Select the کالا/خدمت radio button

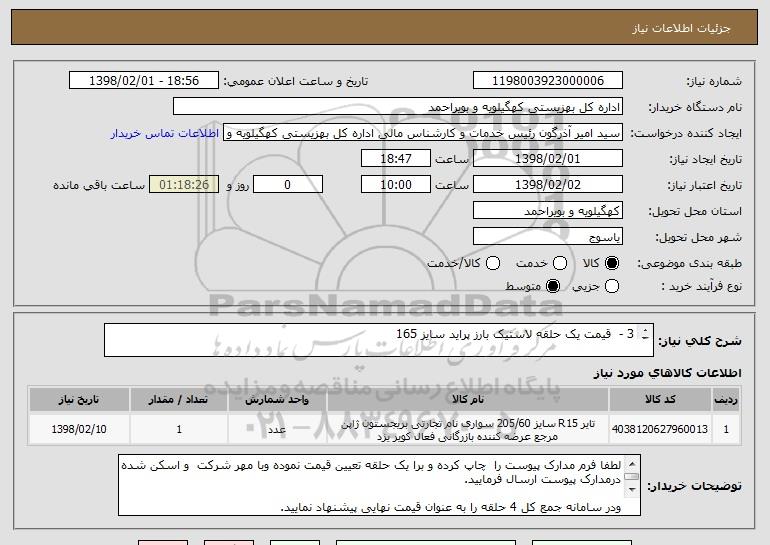493,263
